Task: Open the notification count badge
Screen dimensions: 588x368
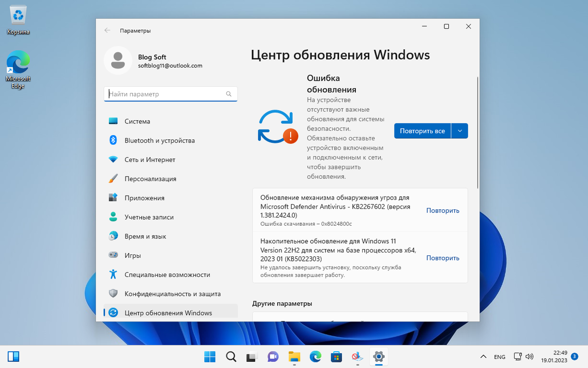Action: point(575,356)
